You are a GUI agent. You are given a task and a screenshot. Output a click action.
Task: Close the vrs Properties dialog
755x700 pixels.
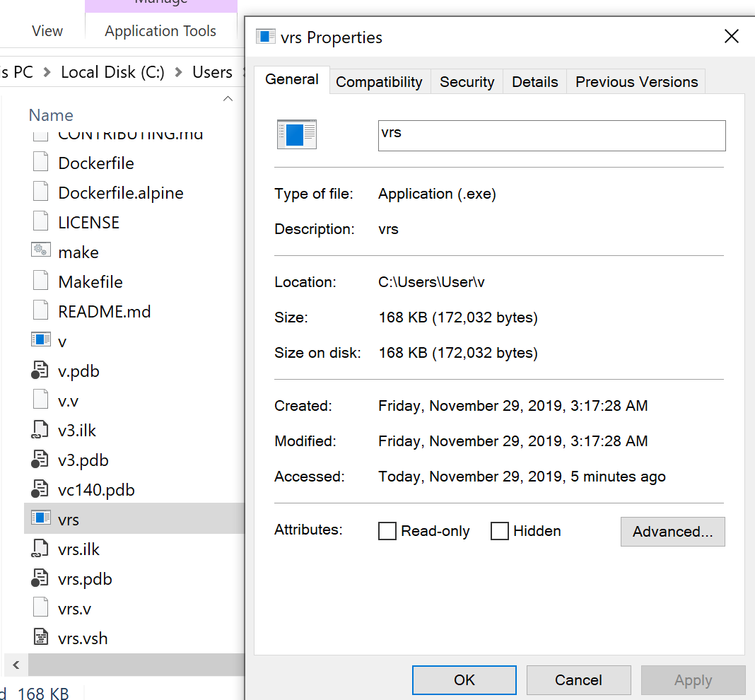(732, 36)
